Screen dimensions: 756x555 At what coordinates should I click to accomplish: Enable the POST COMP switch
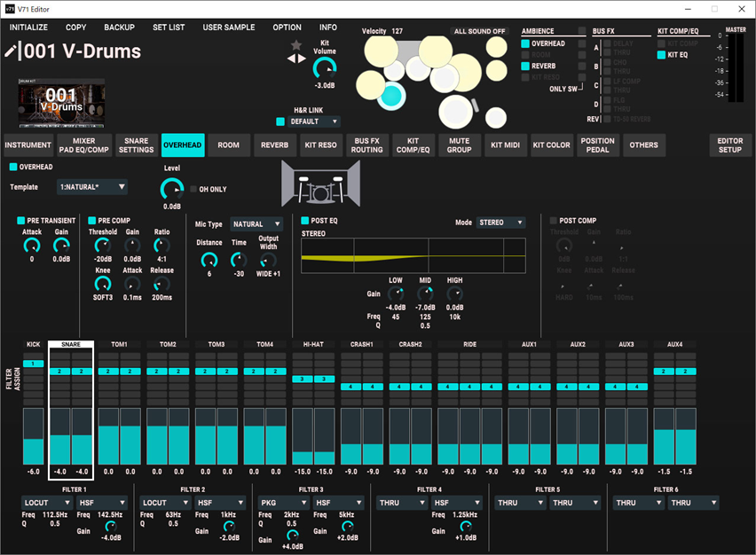[x=554, y=221]
